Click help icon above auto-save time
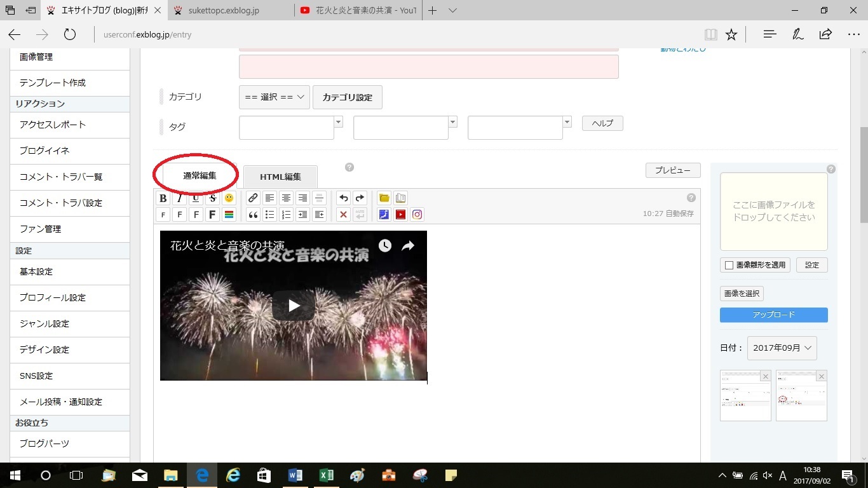 pyautogui.click(x=691, y=198)
